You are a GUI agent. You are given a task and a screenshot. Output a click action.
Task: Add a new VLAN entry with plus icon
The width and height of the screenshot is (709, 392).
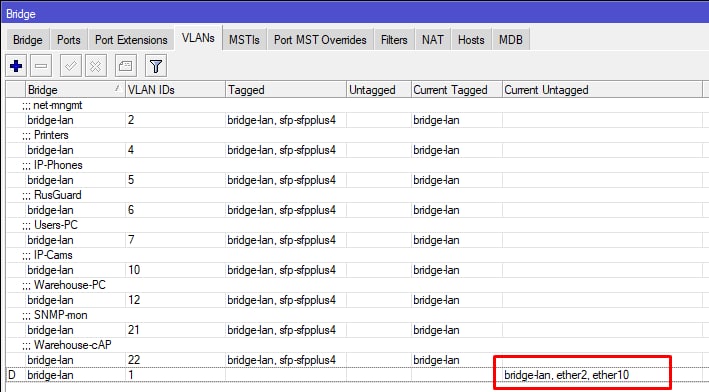tap(16, 66)
